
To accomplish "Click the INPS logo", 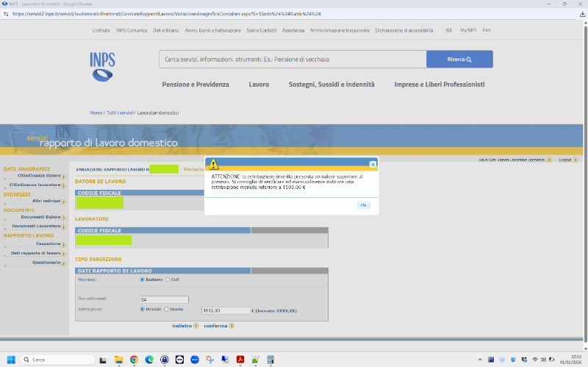I will tap(102, 66).
